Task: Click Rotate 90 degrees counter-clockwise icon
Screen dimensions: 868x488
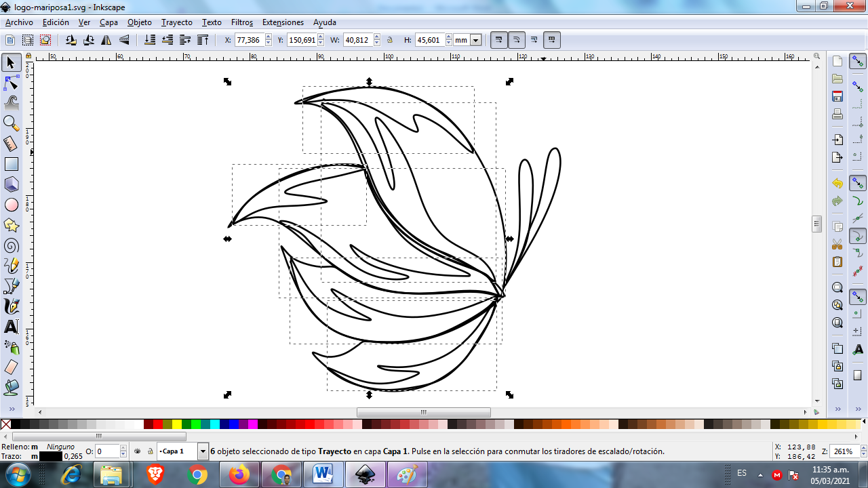Action: [71, 40]
